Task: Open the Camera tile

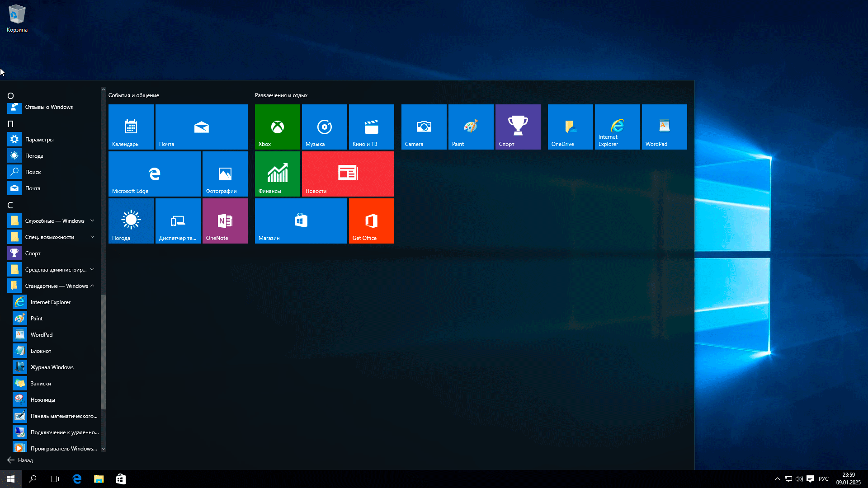Action: point(424,127)
